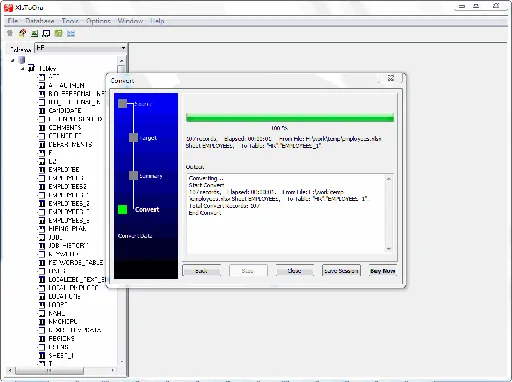Select the LOCALIZED_TEXT table
Viewport: 512px width, 382px height.
click(x=77, y=279)
